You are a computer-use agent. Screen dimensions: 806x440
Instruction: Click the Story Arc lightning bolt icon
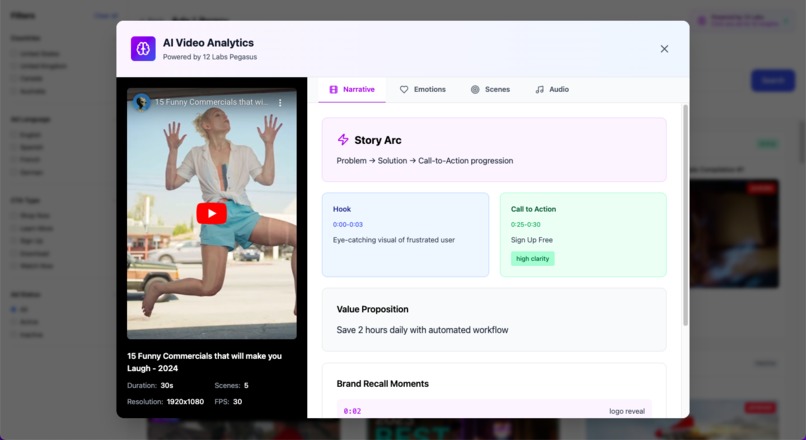343,139
